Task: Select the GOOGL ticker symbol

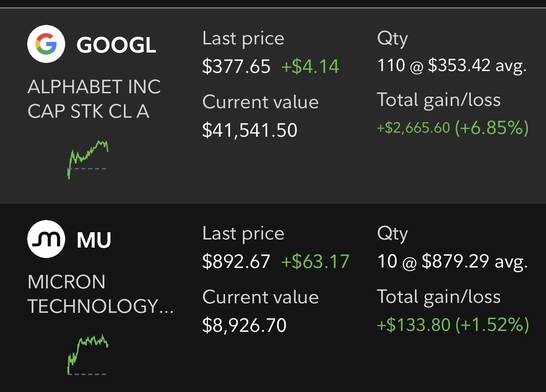Action: coord(116,44)
